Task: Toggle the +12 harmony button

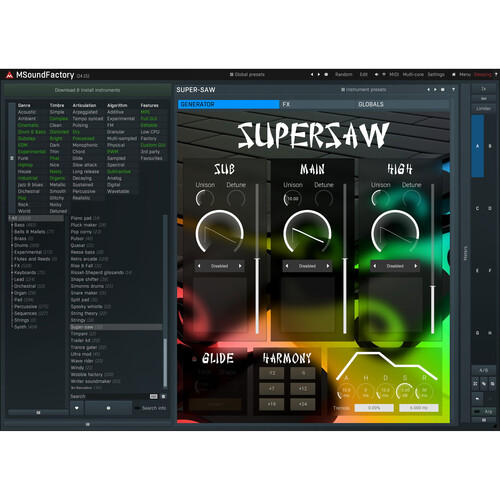Action: [x=303, y=389]
